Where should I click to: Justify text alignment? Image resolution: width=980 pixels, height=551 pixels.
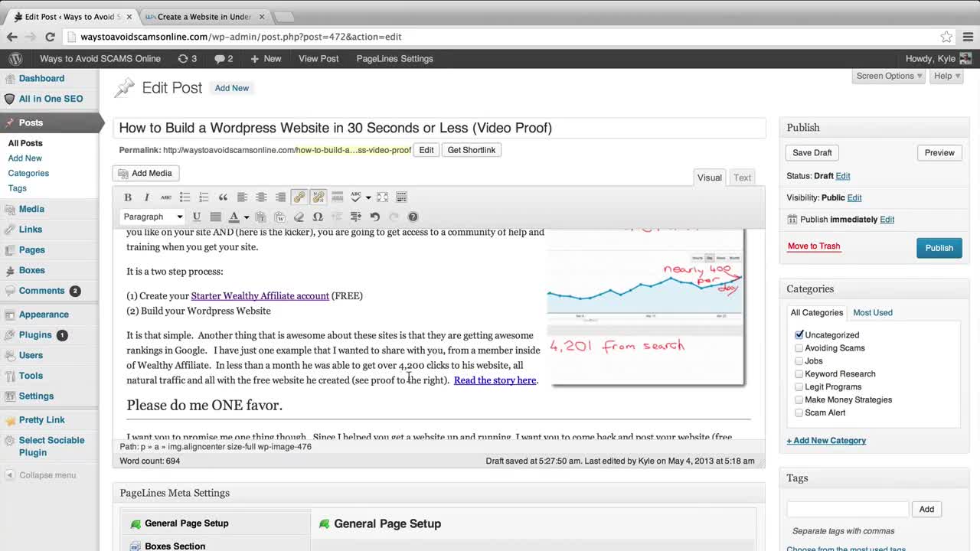(216, 217)
